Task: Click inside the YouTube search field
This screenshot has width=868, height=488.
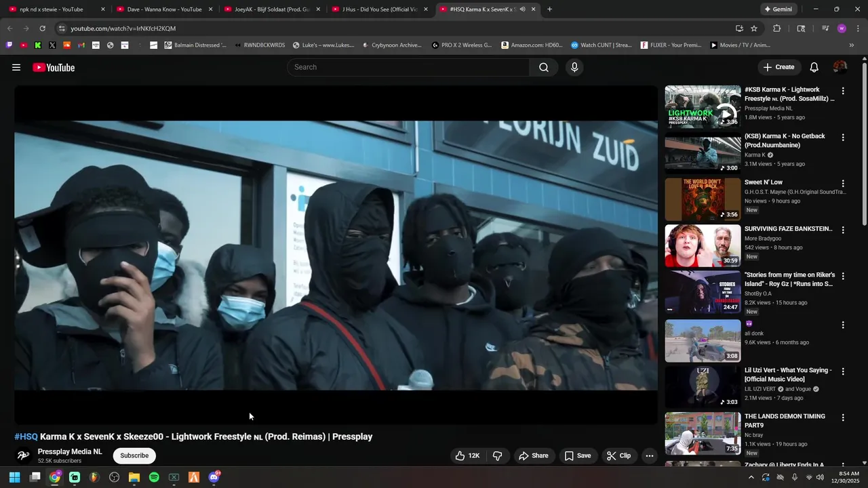Action: (409, 67)
